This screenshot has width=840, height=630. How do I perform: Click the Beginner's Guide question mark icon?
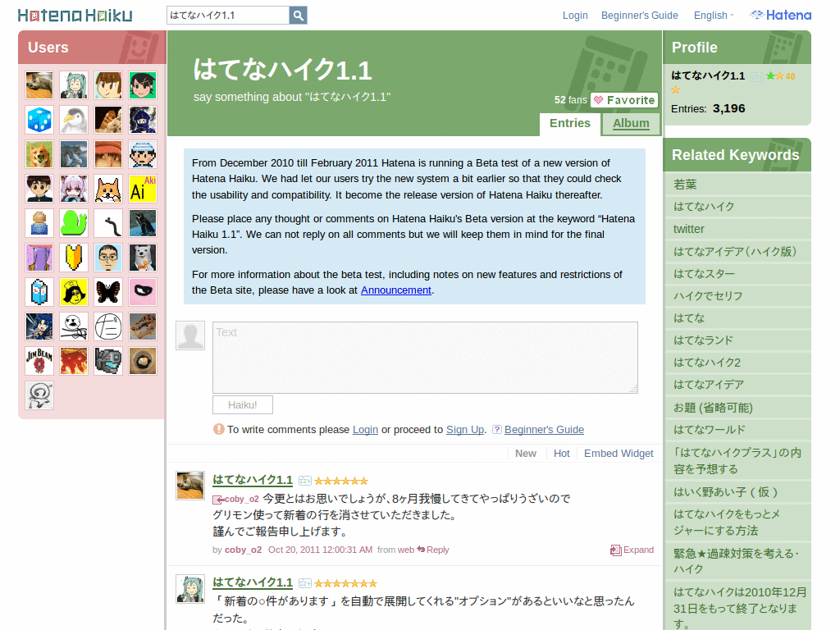point(496,430)
